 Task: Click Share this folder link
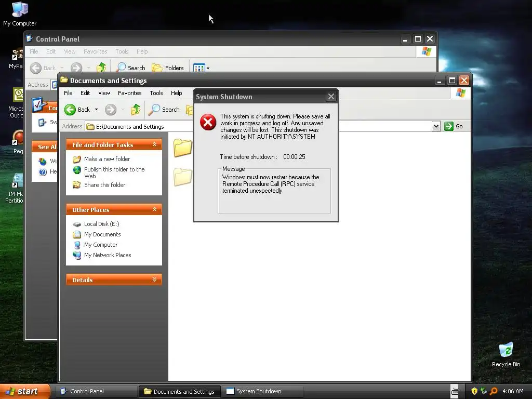pyautogui.click(x=104, y=185)
